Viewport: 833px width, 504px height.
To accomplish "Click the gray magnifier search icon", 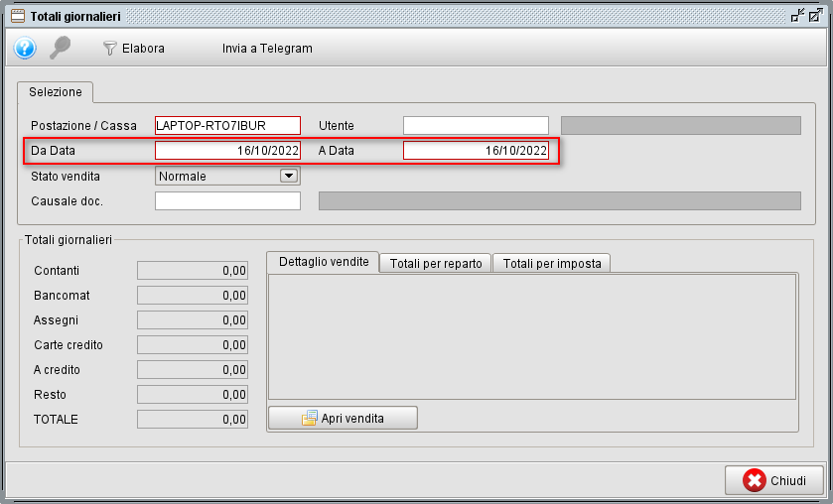I will (61, 48).
